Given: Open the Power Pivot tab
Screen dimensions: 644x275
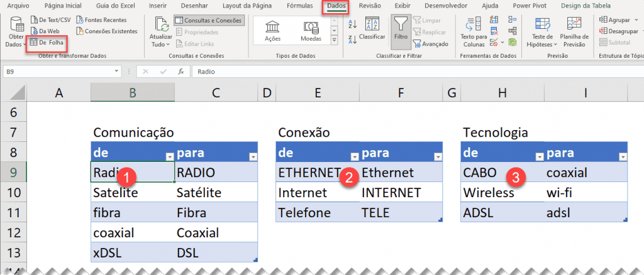Looking at the screenshot, I should pyautogui.click(x=528, y=6).
